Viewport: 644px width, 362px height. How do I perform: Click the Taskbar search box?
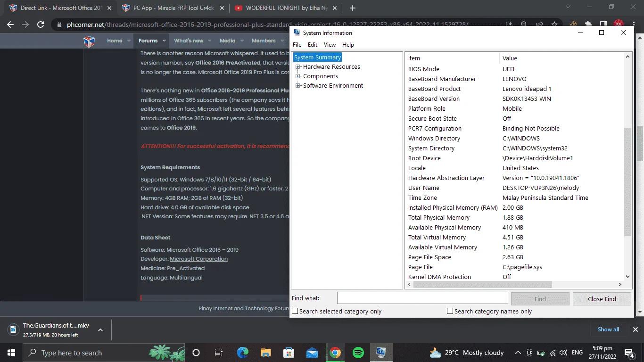coord(104,353)
